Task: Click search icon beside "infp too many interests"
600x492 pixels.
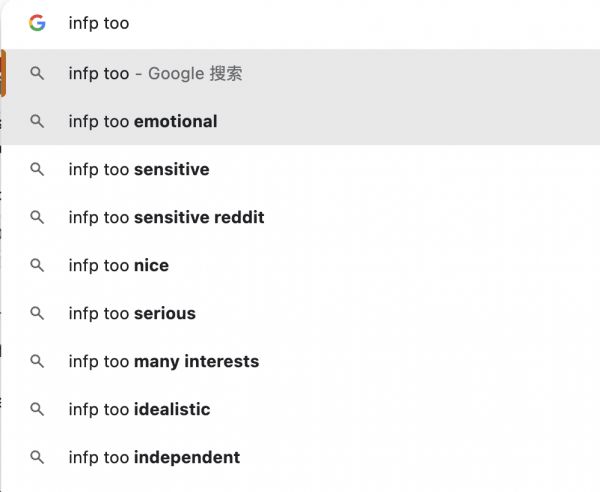Action: point(37,361)
